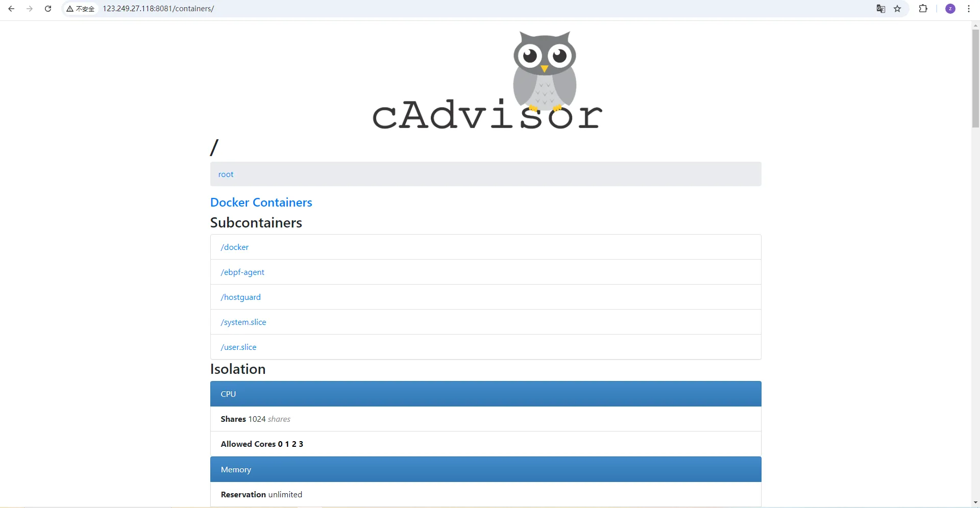
Task: Click the cAdvisor owl logo
Action: coord(487,80)
